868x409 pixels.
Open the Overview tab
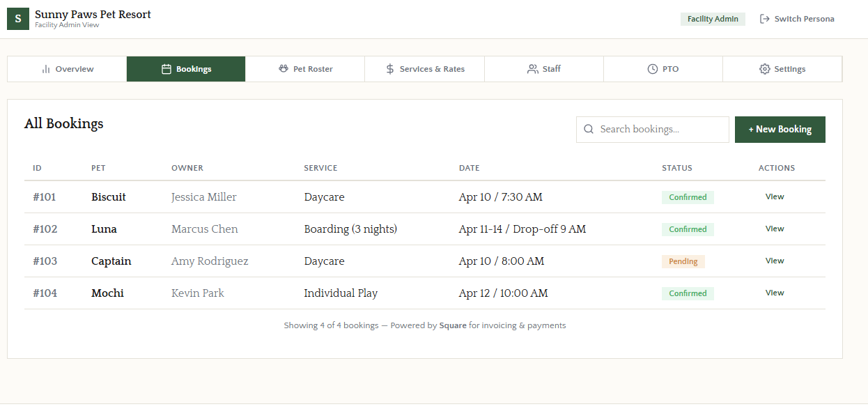67,69
